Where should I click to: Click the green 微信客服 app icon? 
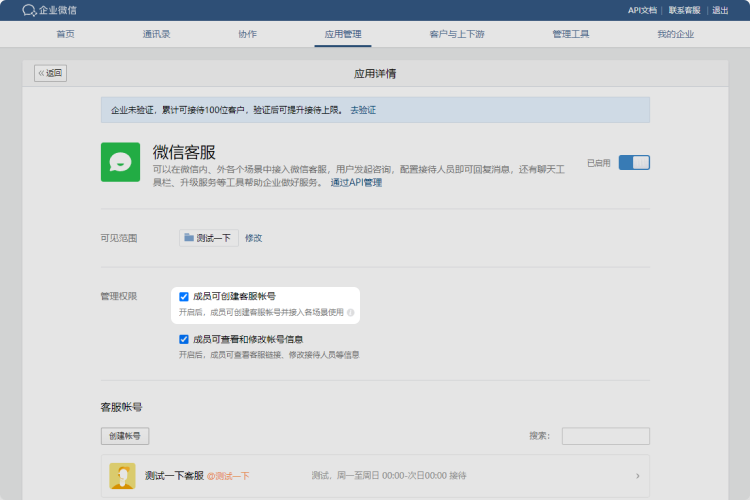tap(121, 162)
